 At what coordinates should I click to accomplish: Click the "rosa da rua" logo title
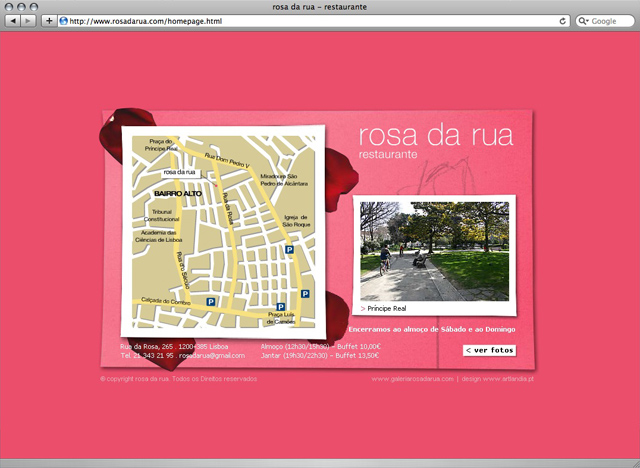click(x=436, y=135)
